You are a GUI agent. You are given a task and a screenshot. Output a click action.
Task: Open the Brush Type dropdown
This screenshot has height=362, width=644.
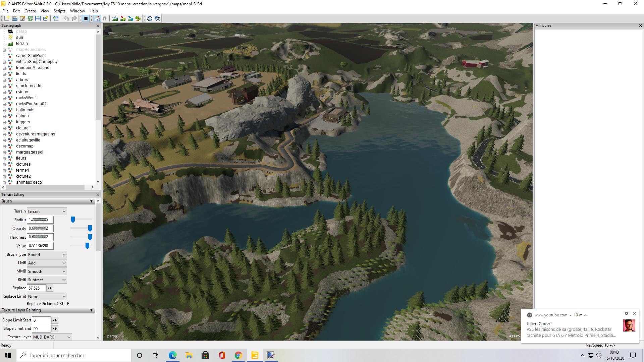tap(47, 255)
